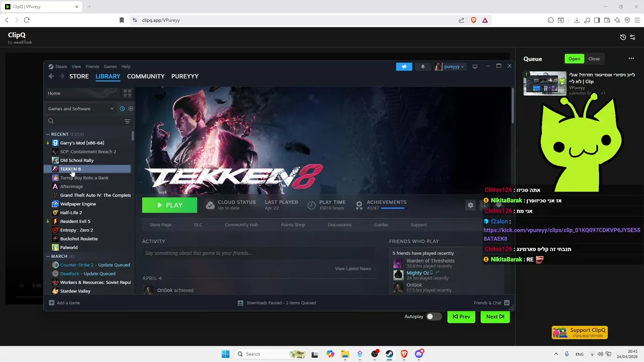644x362 pixels.
Task: Click the share page icon in address bar
Action: tap(461, 20)
